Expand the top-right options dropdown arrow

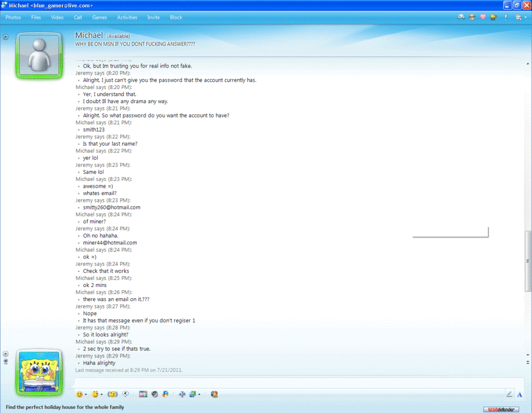(x=526, y=18)
